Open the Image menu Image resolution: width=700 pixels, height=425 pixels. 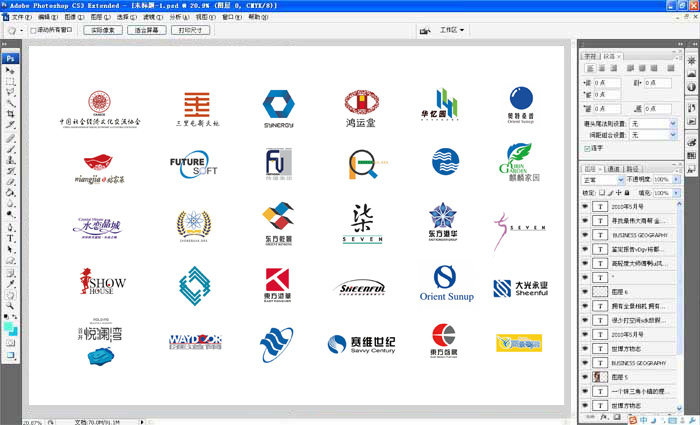point(74,17)
